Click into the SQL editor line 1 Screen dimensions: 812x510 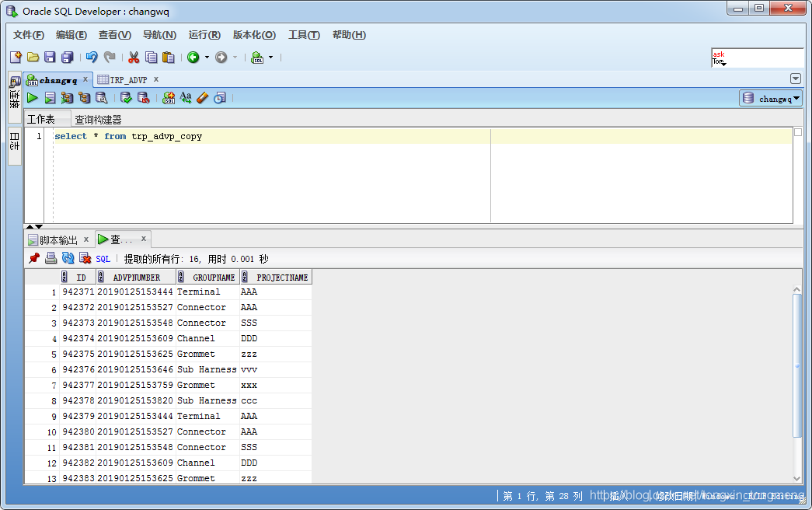click(423, 136)
